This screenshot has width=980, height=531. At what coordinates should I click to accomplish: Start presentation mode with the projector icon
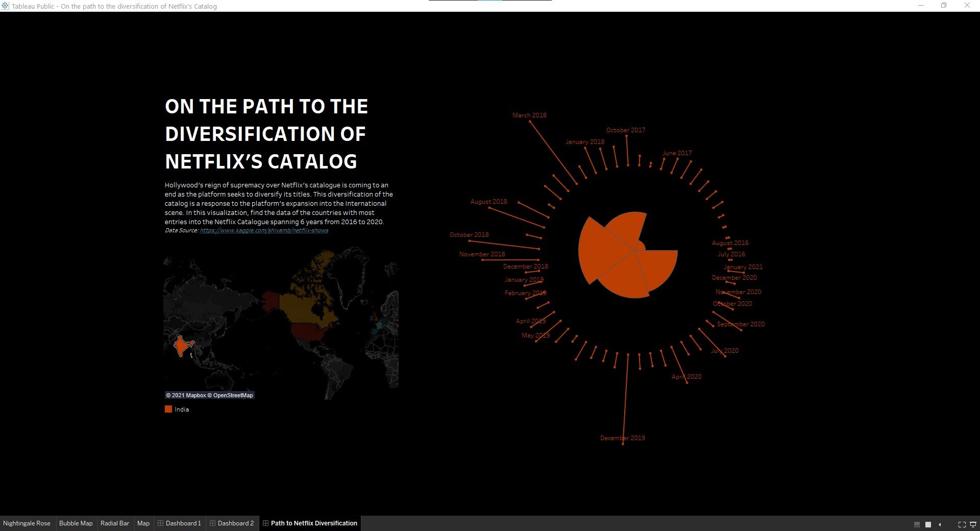coord(973,524)
